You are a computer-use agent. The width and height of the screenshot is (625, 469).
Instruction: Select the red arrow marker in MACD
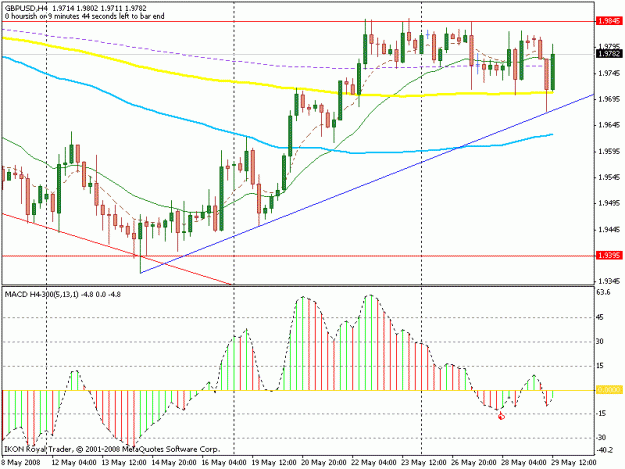(x=501, y=416)
